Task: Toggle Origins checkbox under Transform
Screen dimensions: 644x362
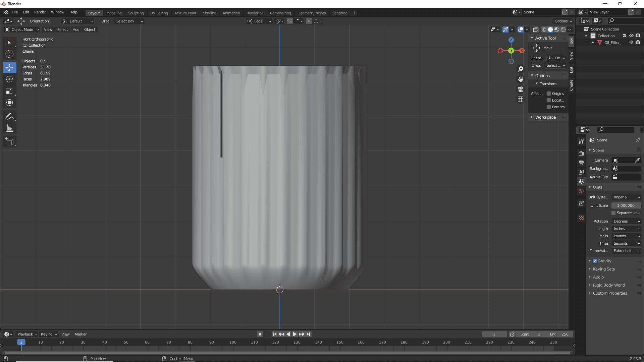Action: coord(548,93)
